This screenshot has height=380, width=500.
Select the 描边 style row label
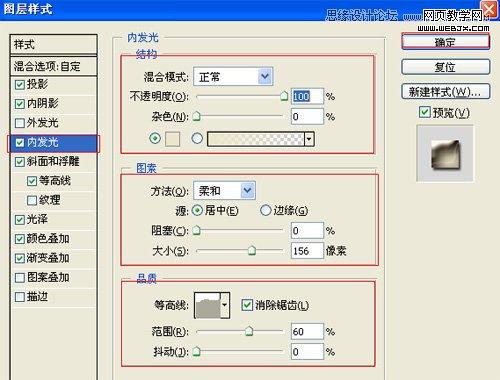pyautogui.click(x=37, y=297)
